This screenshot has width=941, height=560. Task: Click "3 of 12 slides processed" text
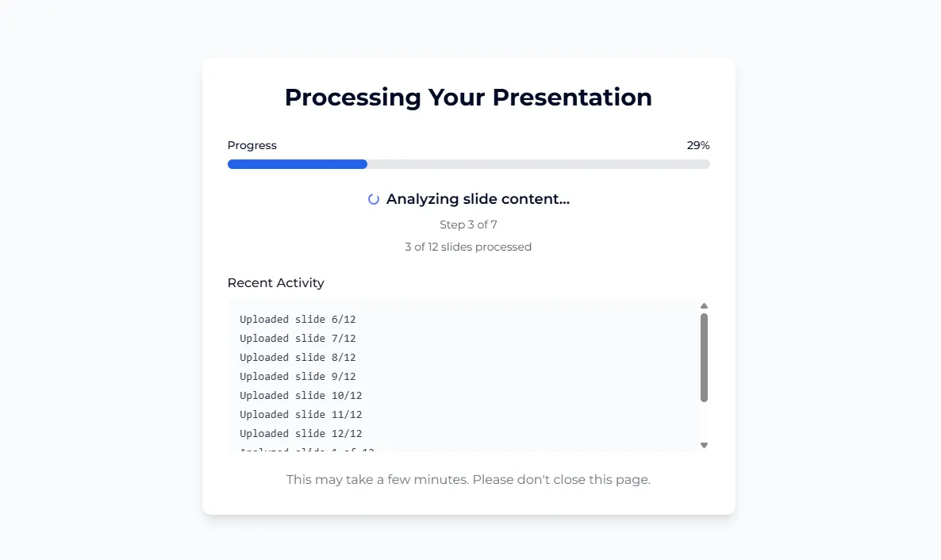(468, 247)
